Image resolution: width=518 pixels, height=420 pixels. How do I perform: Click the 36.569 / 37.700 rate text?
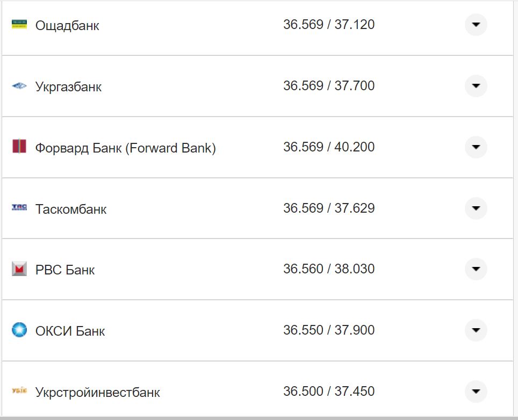329,85
